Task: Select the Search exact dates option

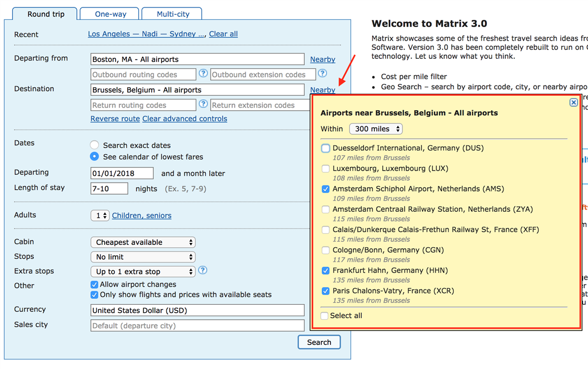Action: coord(94,144)
